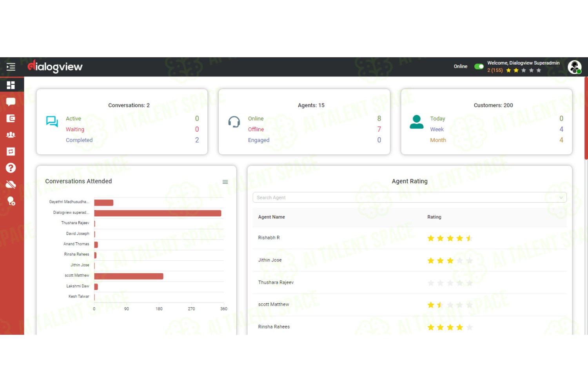Click Kesh Talwar chart label
The width and height of the screenshot is (588, 392).
[x=79, y=297]
